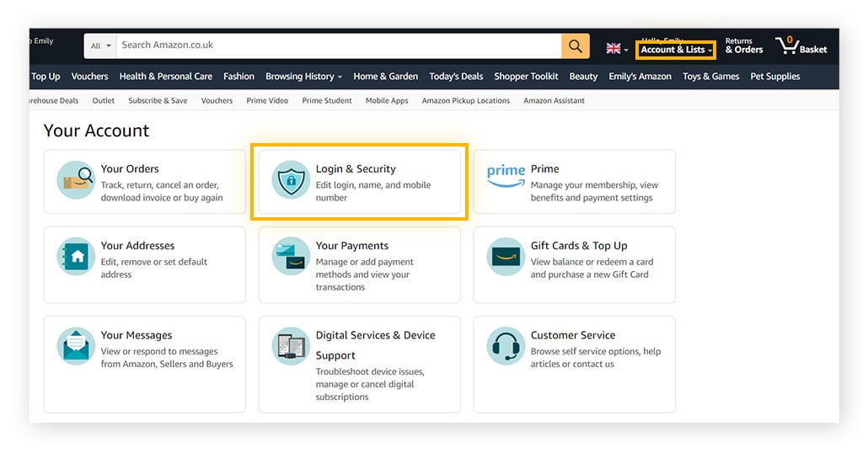Open the Browsing History dropdown
Image resolution: width=868 pixels, height=453 pixels.
(x=303, y=77)
